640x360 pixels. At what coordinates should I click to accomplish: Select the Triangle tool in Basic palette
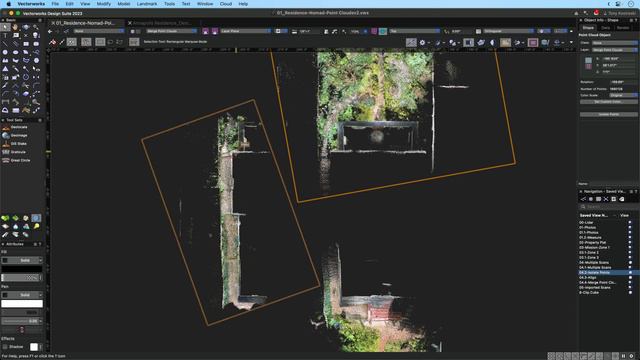(5, 69)
